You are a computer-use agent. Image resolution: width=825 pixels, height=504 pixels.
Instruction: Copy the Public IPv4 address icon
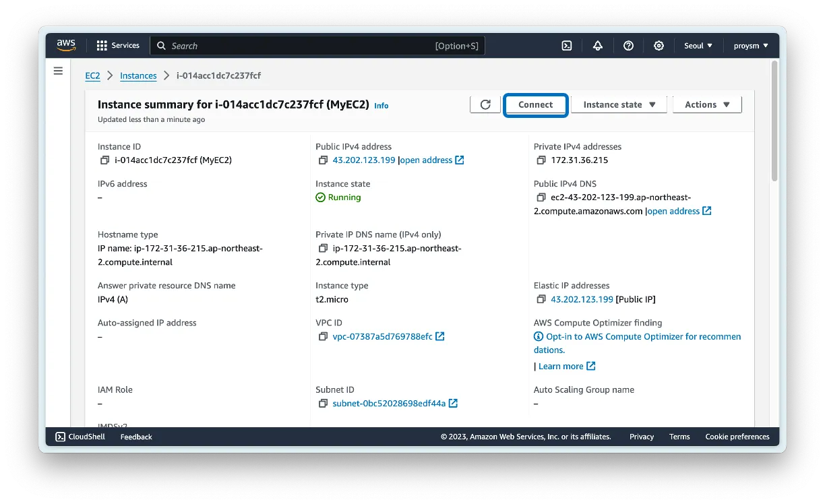323,160
